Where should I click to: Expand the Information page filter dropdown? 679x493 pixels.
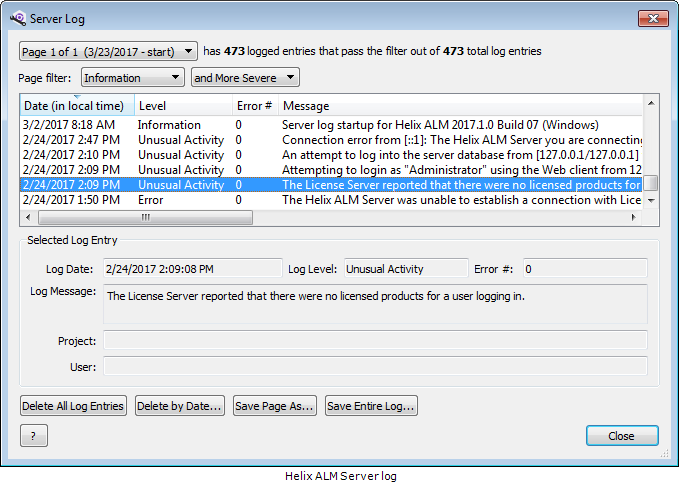pos(133,77)
